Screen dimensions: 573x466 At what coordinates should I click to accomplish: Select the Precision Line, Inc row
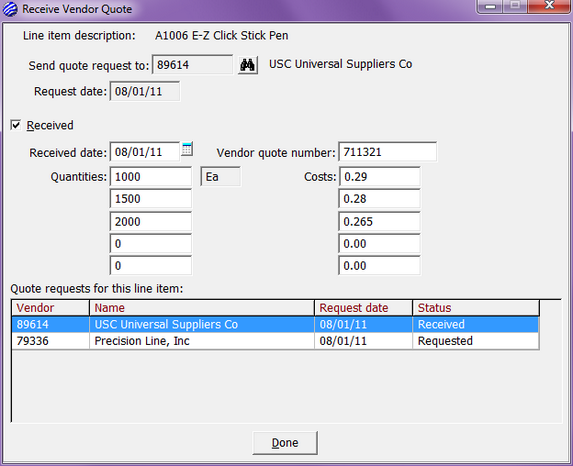pyautogui.click(x=275, y=341)
